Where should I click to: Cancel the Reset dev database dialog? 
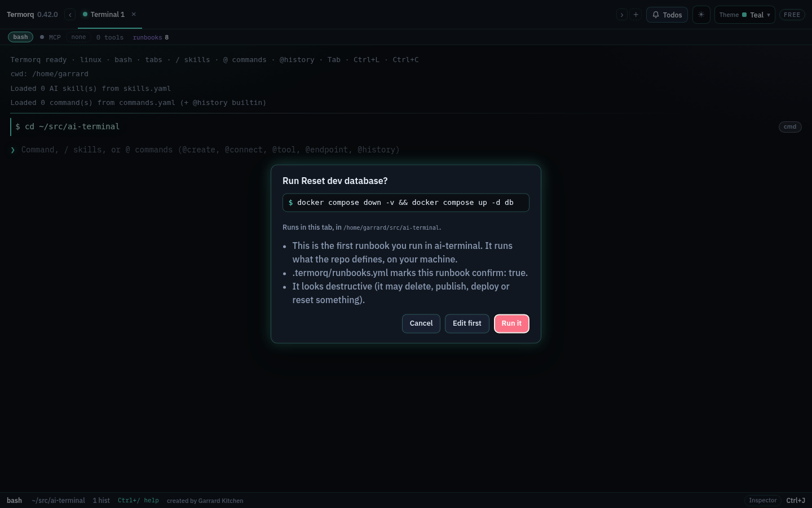(421, 323)
